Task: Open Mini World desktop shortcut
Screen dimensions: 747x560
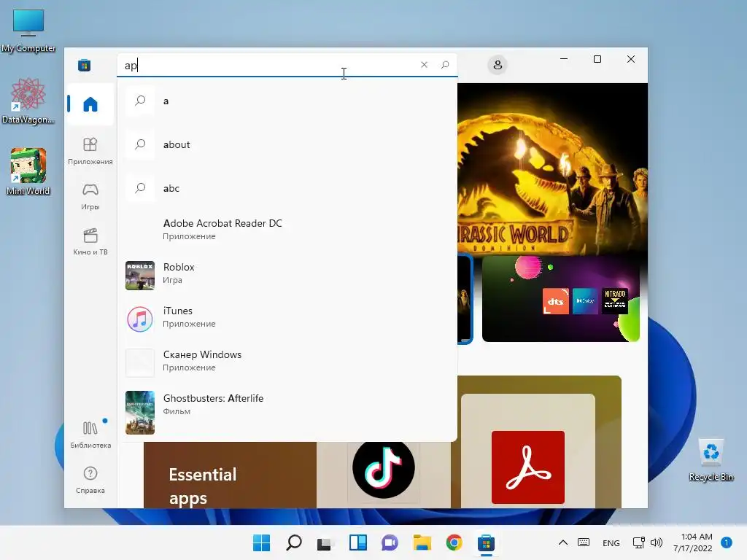Action: point(28,172)
